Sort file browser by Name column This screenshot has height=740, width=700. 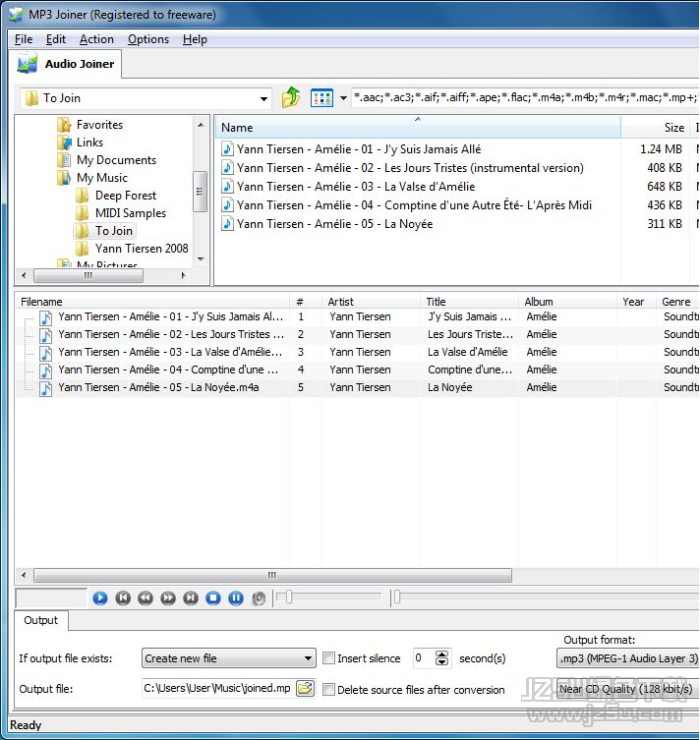[x=418, y=128]
